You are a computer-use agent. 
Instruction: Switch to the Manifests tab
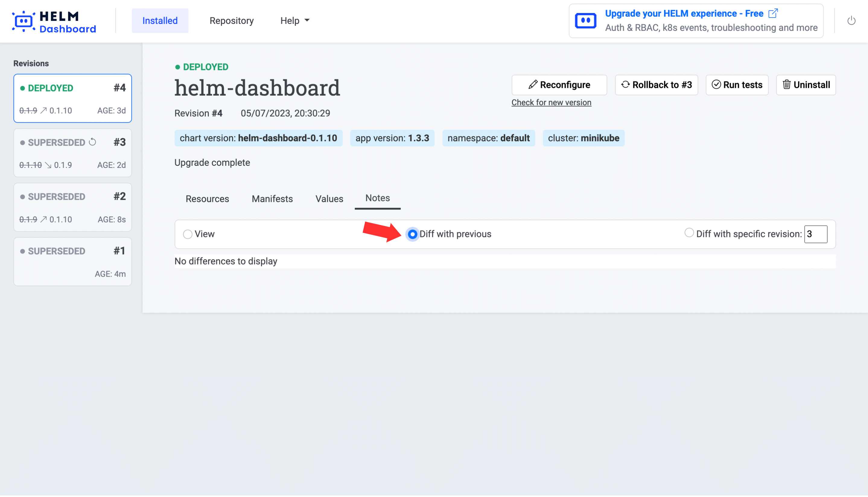272,199
